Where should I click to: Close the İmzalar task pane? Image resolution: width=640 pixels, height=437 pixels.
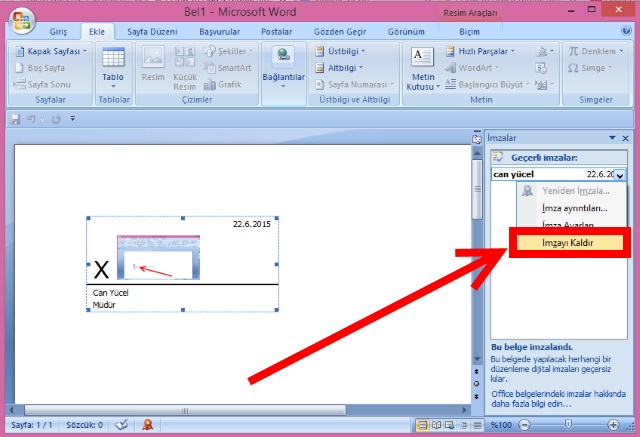point(625,138)
